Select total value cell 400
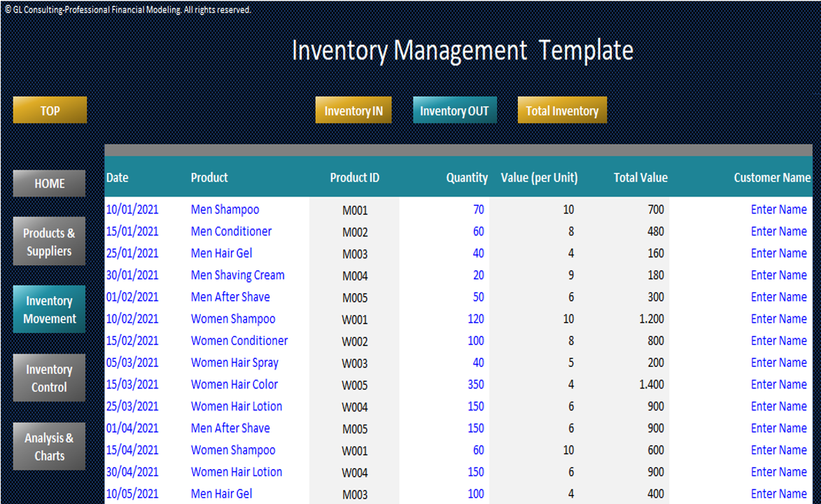 click(x=656, y=493)
